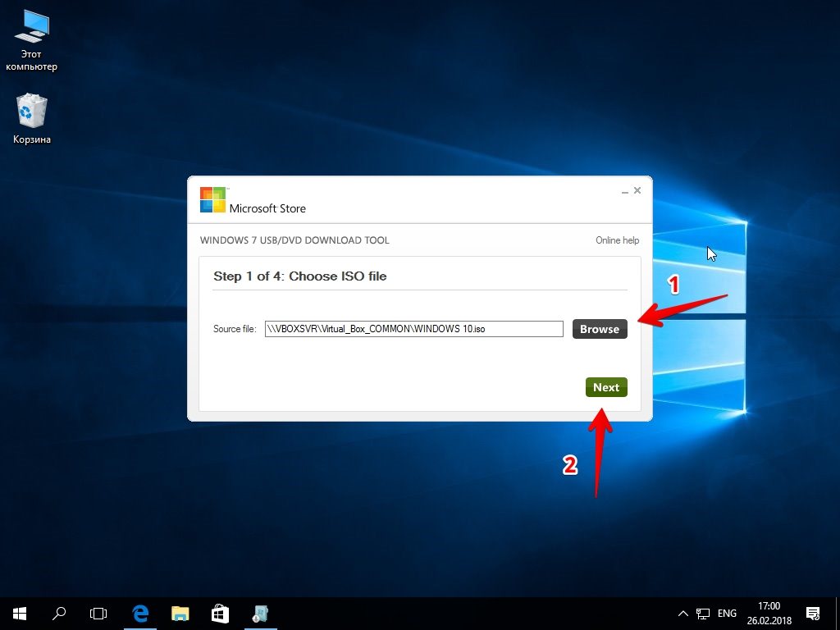The width and height of the screenshot is (840, 630).
Task: Click Show desktop sliver at taskbar end
Action: 838,614
